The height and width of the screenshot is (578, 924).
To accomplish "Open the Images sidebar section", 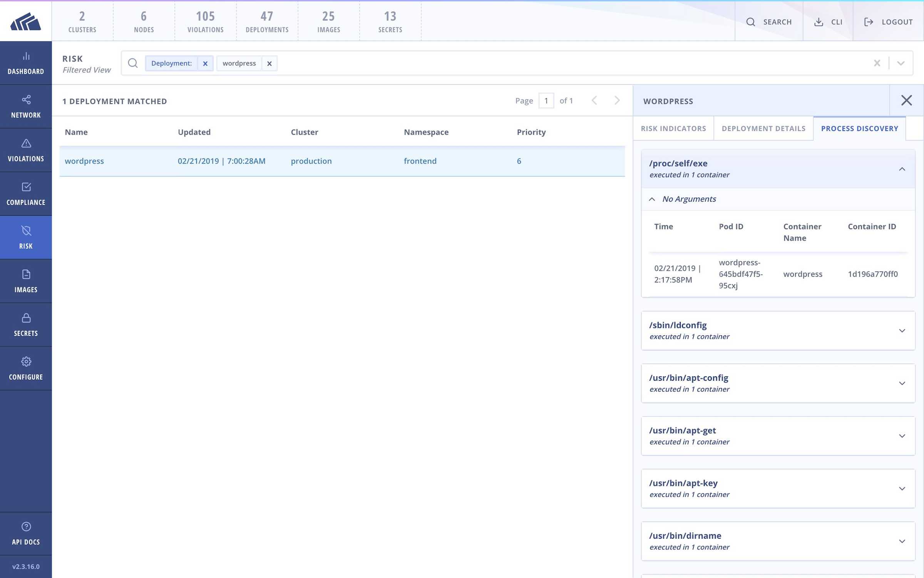I will [26, 281].
